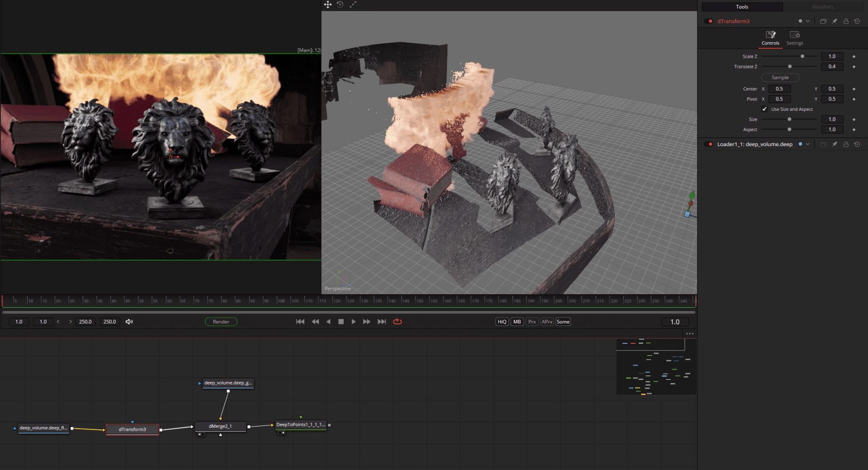Enable loop playback in transport bar
The width and height of the screenshot is (868, 470).
[x=397, y=322]
